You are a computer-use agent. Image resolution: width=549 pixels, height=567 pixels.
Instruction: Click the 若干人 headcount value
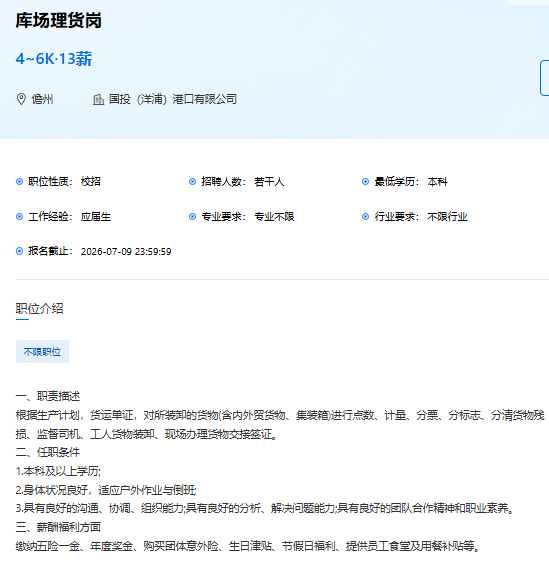[269, 182]
